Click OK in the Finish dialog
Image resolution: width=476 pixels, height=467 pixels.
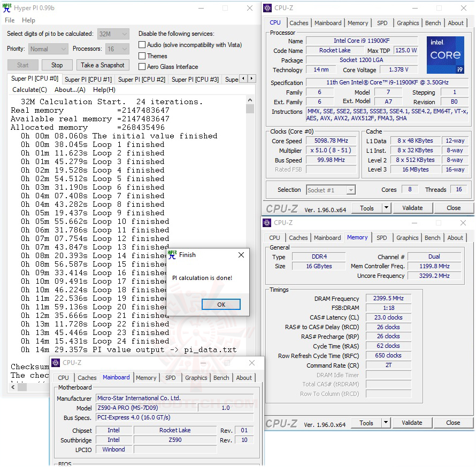pos(221,305)
